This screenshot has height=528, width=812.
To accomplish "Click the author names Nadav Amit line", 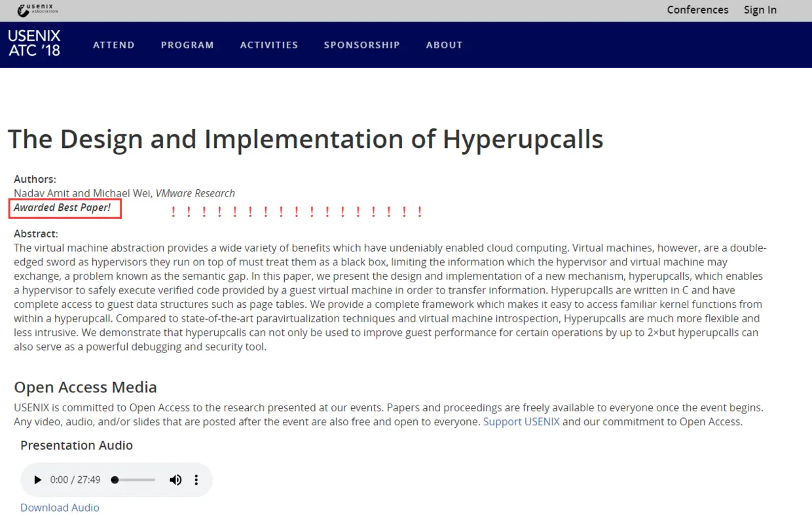I will click(x=124, y=193).
